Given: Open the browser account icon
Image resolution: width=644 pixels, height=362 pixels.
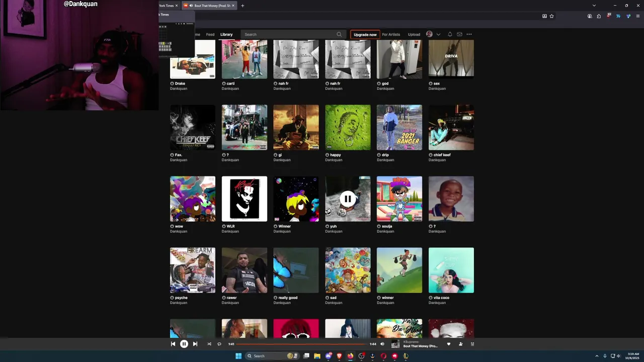Looking at the screenshot, I should coord(590,16).
